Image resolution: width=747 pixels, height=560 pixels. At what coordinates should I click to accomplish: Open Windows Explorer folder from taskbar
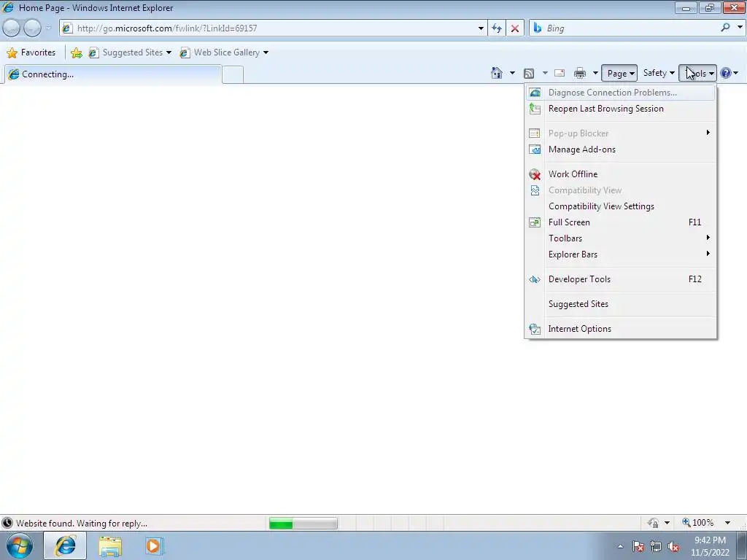pyautogui.click(x=110, y=545)
